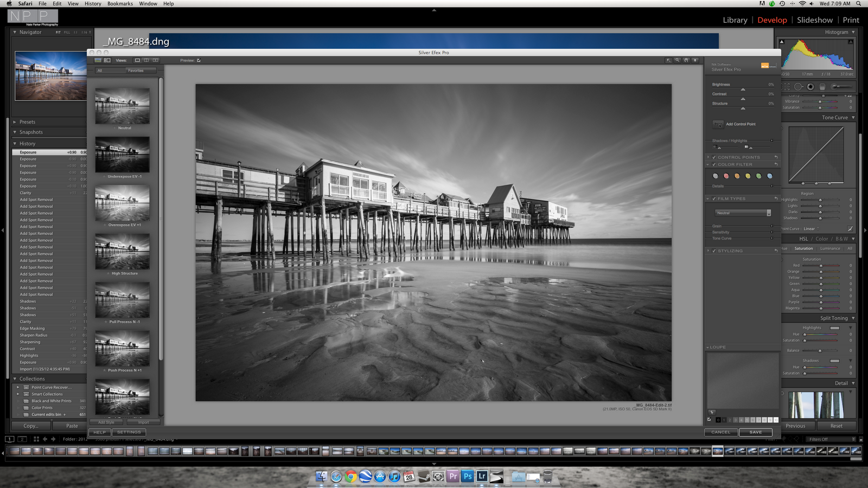
Task: Switch to the Slideshow module
Action: pyautogui.click(x=815, y=20)
